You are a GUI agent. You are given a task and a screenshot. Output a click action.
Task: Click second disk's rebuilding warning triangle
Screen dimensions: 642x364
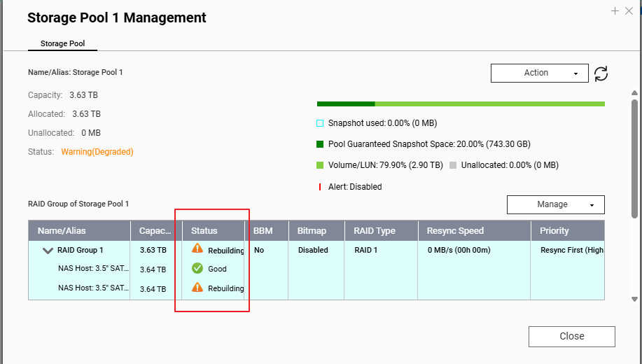pos(197,288)
